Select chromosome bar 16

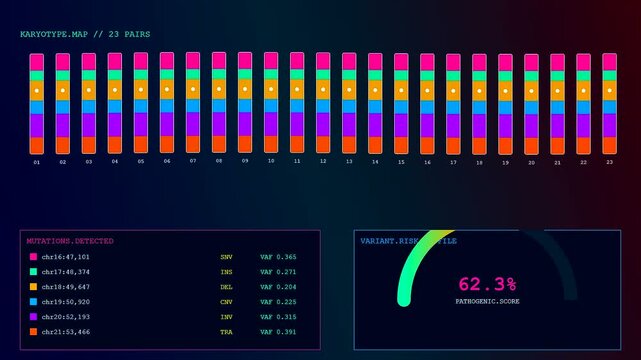coord(427,104)
